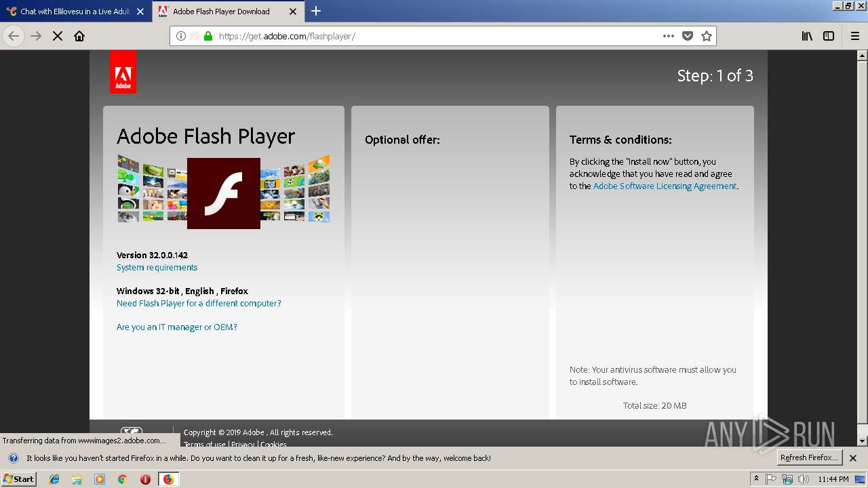Open the Terms of use footer link
This screenshot has height=488, width=868.
pyautogui.click(x=204, y=445)
